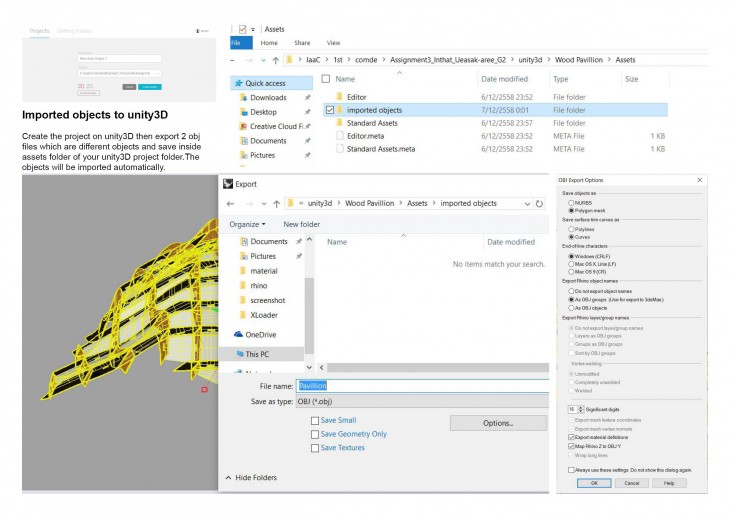Click the Back arrow in the Export dialog

pos(230,203)
